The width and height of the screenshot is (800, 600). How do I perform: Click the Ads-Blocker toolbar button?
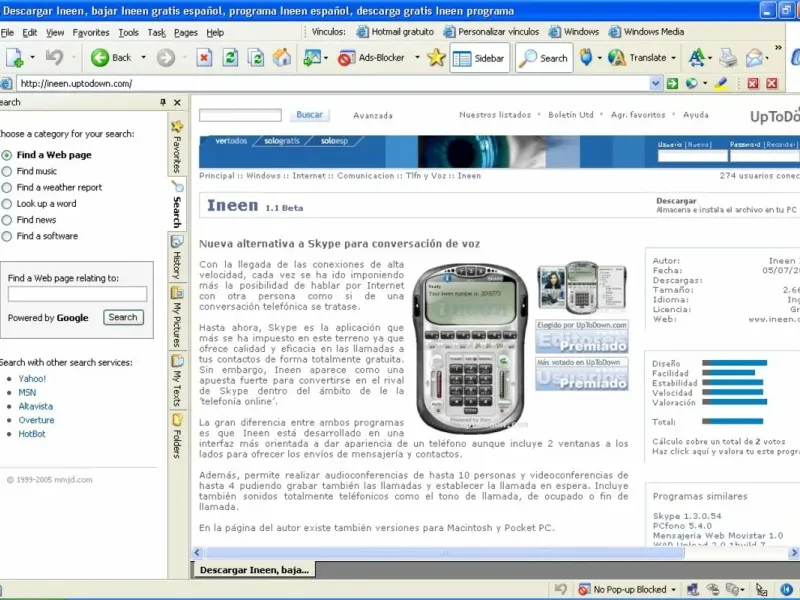[x=371, y=58]
